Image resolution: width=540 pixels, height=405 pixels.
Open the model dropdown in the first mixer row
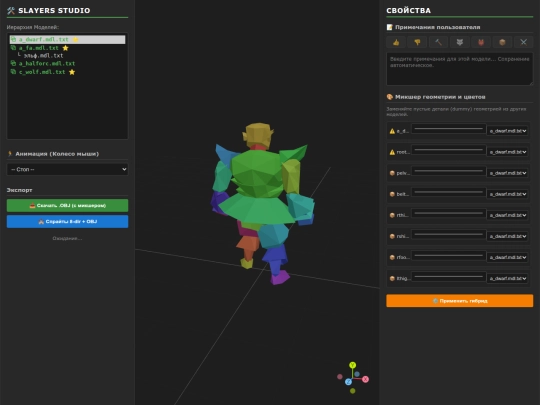[508, 131]
